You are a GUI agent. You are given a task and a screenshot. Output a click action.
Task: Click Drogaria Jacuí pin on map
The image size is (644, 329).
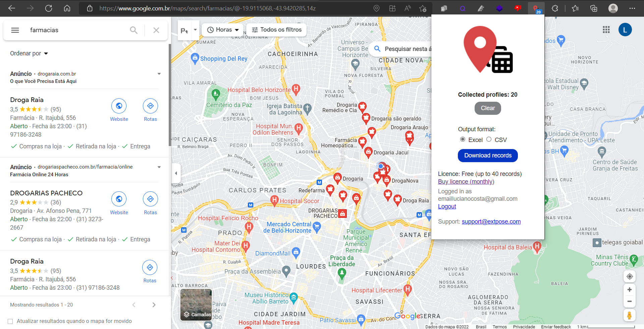click(368, 152)
